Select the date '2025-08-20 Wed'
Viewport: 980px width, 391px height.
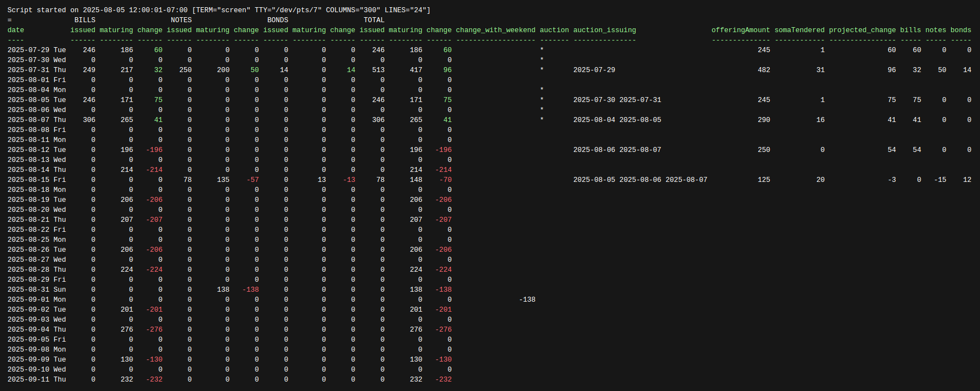[x=37, y=210]
